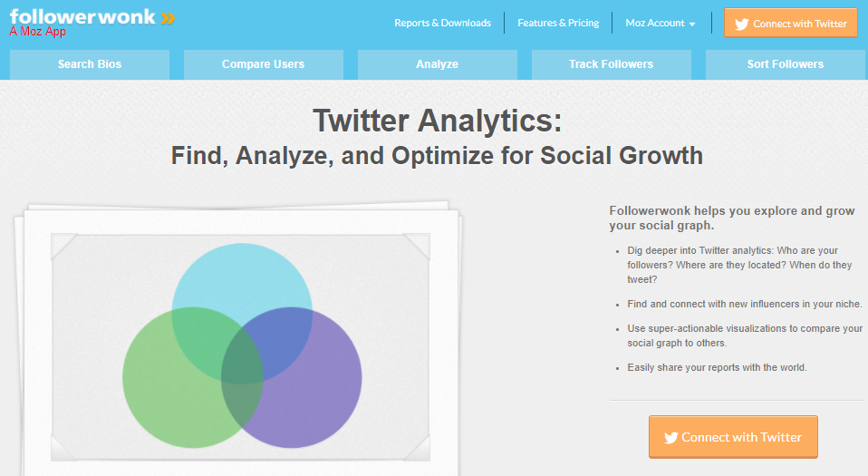Click the 'A Moz App' text
868x476 pixels.
point(37,32)
